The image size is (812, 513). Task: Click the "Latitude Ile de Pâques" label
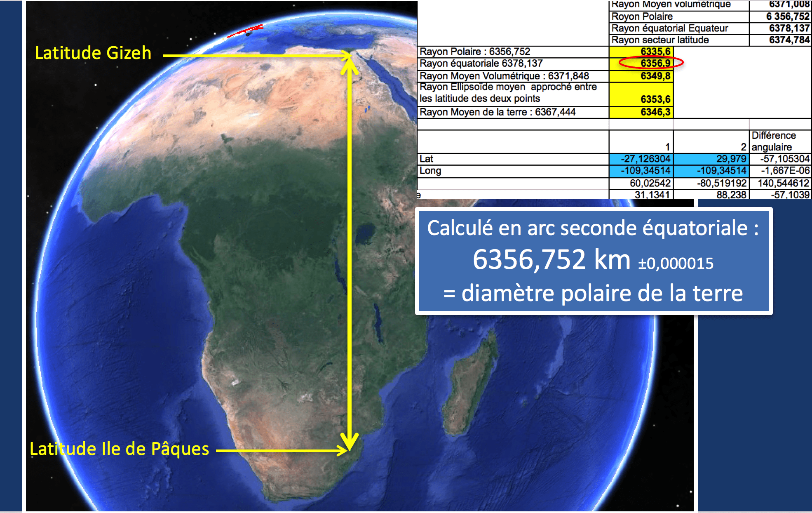tap(120, 449)
